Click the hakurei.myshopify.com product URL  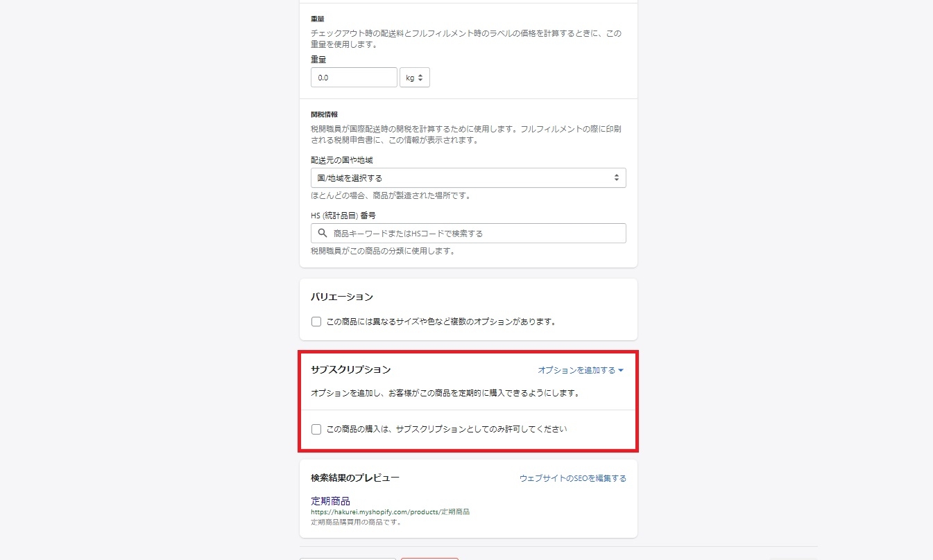coord(390,512)
